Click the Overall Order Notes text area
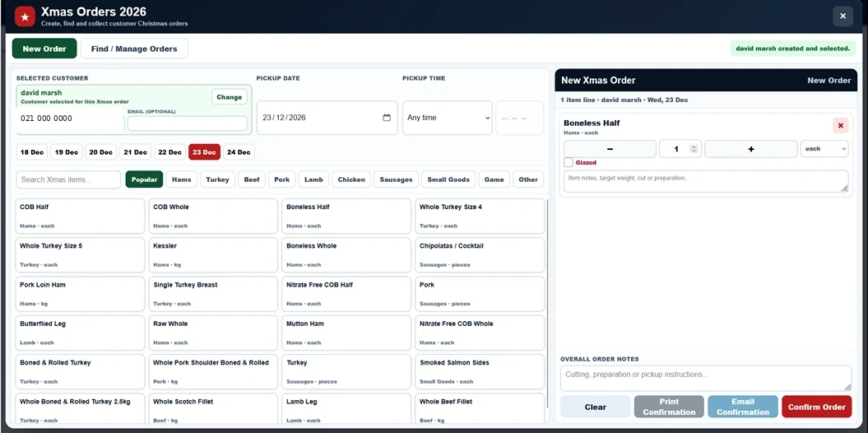This screenshot has width=868, height=433. point(706,378)
